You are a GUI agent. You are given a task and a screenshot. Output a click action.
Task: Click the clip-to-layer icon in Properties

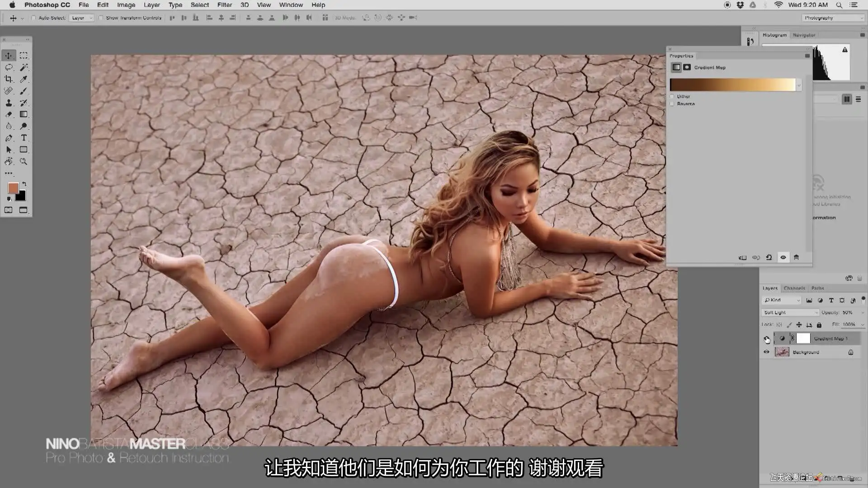click(x=742, y=258)
